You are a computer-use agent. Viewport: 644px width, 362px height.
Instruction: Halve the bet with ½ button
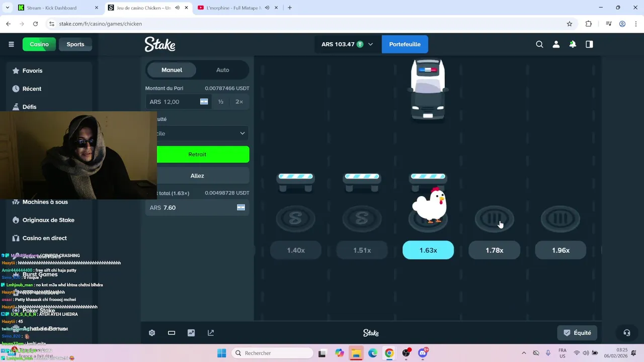pos(221,102)
